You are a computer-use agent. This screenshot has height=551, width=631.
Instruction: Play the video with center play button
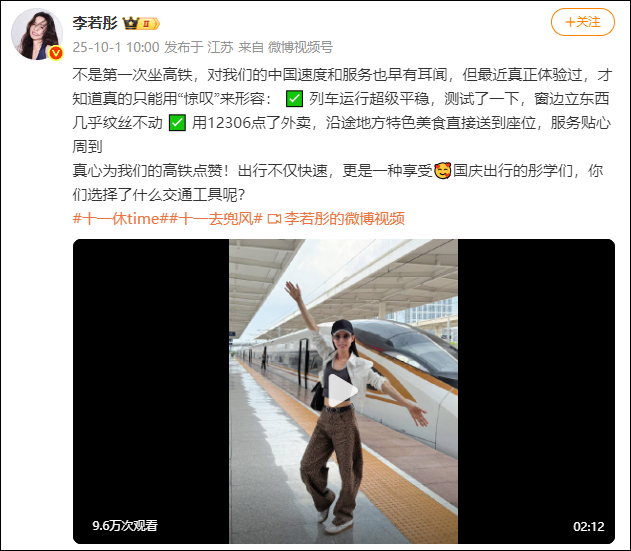tap(343, 390)
